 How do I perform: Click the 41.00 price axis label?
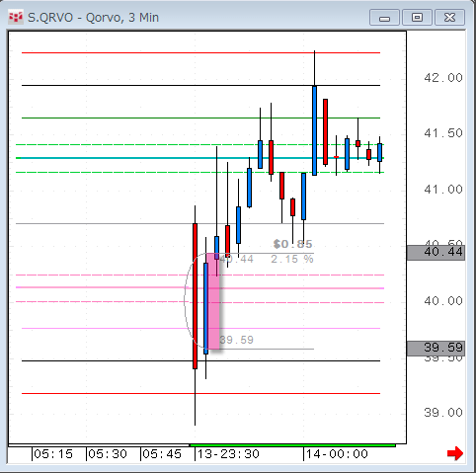click(x=443, y=190)
